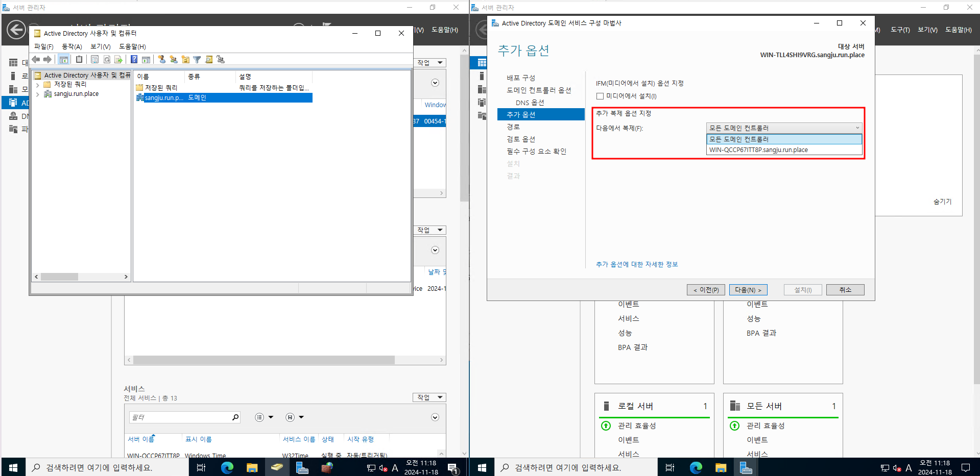
Task: Create new user icon in AD toolbar
Action: point(162,60)
